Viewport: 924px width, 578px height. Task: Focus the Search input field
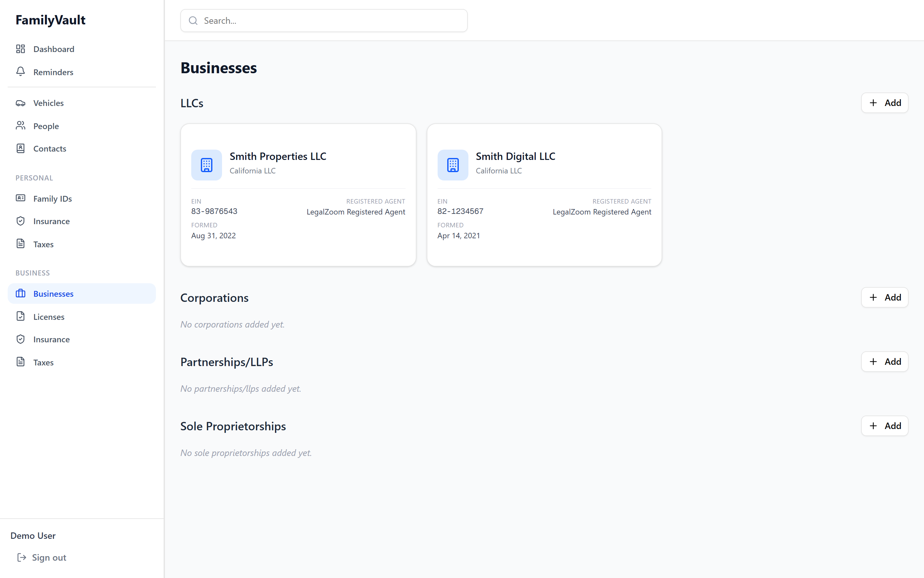(x=324, y=21)
